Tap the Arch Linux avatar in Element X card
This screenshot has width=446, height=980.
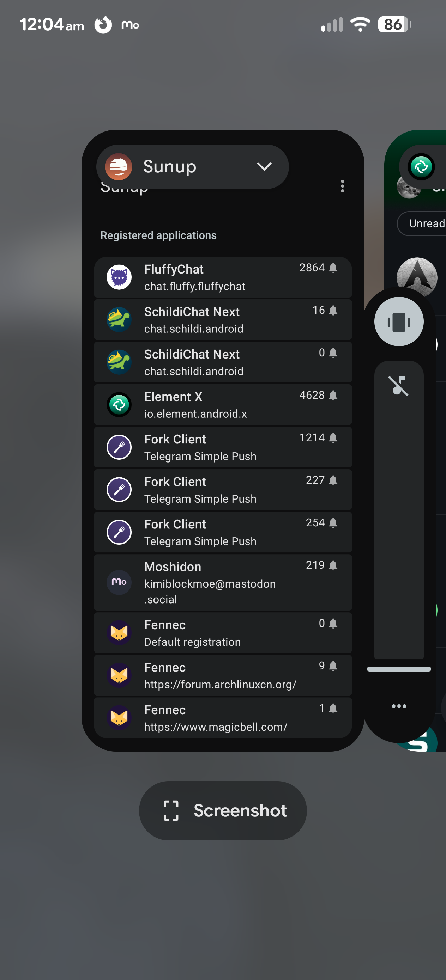(417, 277)
